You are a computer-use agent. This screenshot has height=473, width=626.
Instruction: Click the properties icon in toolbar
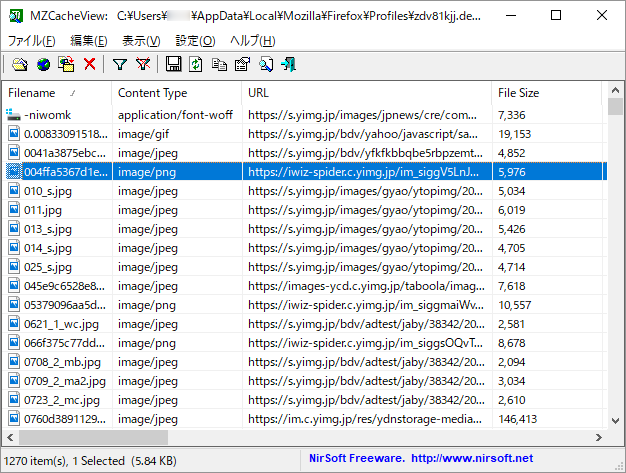point(241,65)
